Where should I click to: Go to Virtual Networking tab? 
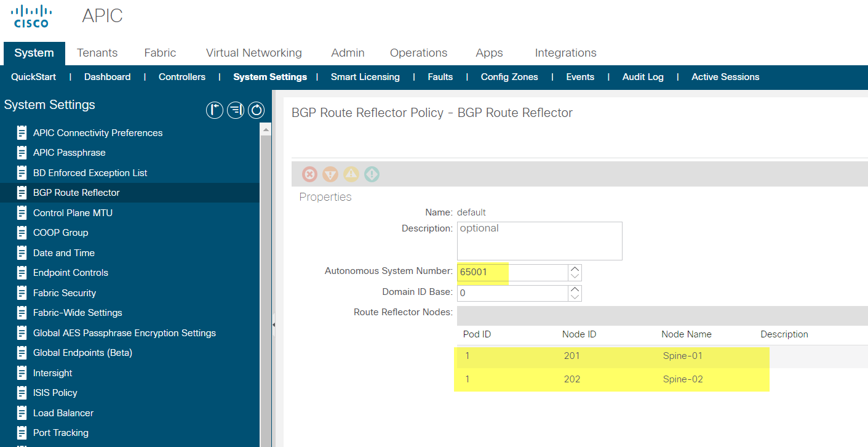tap(254, 53)
